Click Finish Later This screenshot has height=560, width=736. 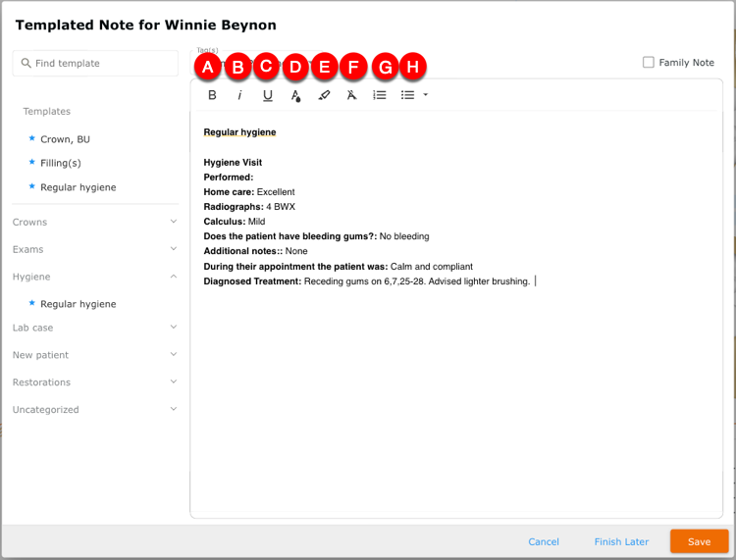point(621,541)
